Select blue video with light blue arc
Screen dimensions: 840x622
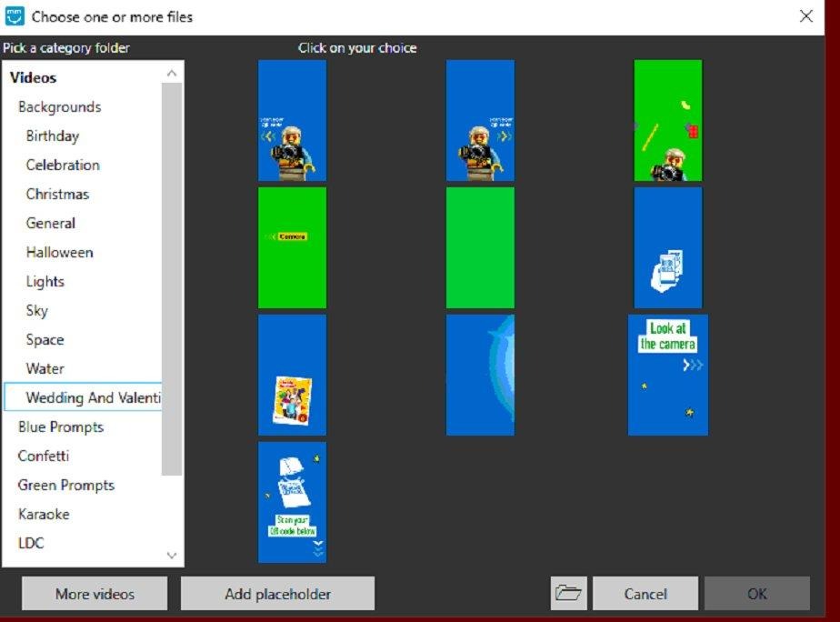pos(480,375)
